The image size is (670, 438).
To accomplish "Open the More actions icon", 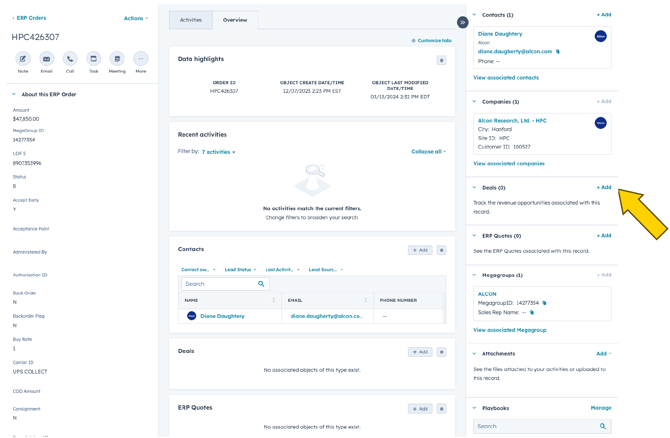I will 141,59.
